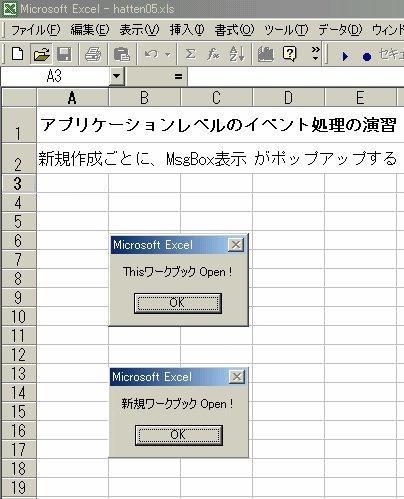Viewport: 404px width, 499px height.
Task: Open a file with the folder icon
Action: coord(41,54)
